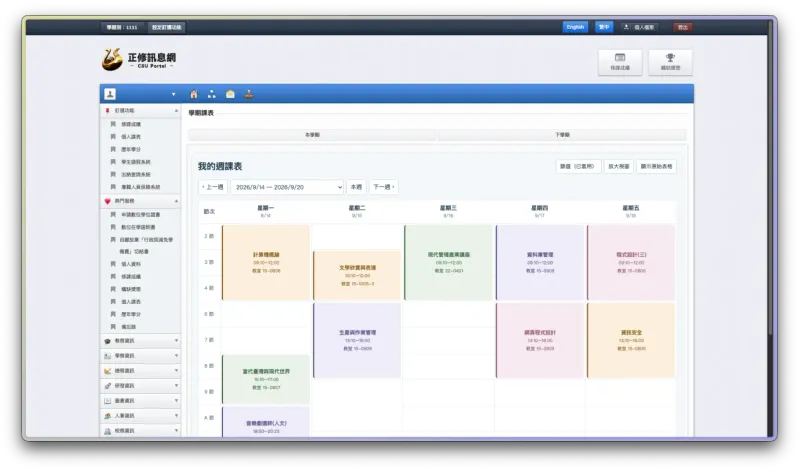Open 歷年學分 under 訂選功能

click(x=131, y=150)
